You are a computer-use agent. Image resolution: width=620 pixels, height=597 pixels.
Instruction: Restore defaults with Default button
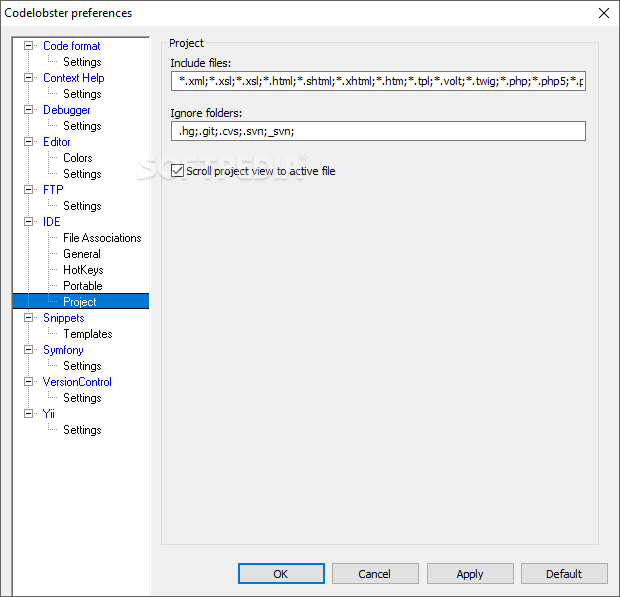[x=564, y=574]
